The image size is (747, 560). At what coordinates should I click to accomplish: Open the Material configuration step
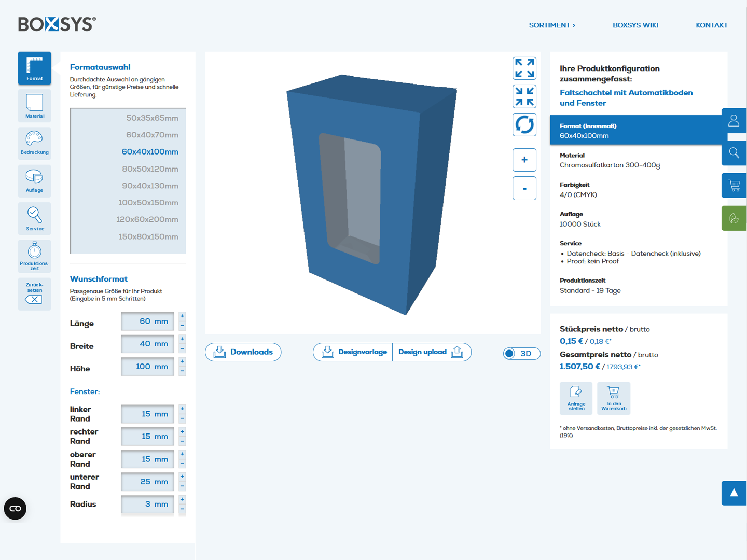point(34,106)
